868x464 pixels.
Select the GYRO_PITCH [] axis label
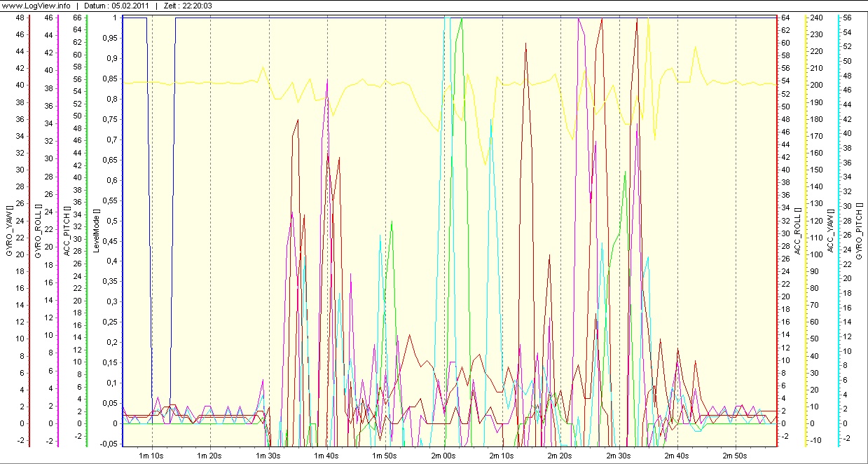(x=860, y=232)
